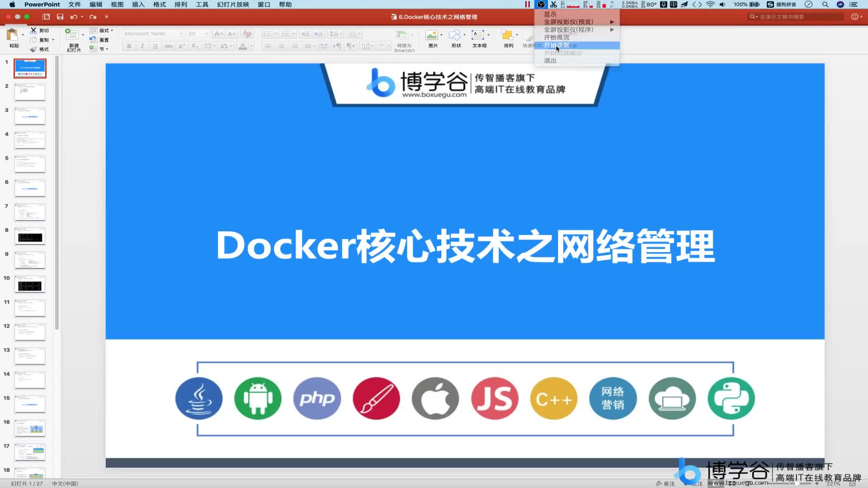The image size is (868, 488).
Task: Toggle italic formatting
Action: pyautogui.click(x=142, y=46)
